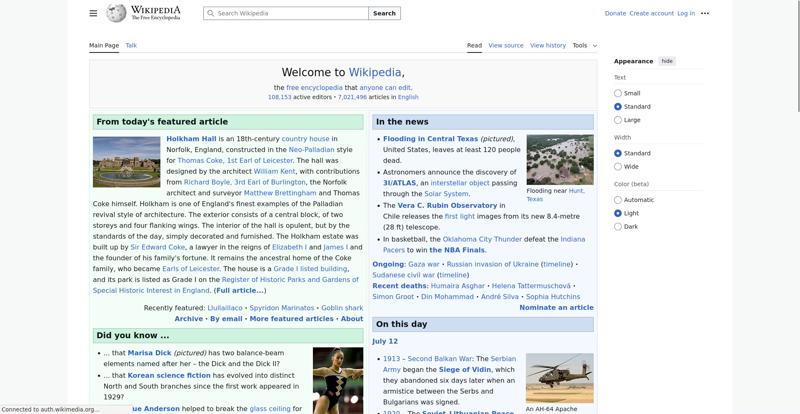Click the magnifier icon in search box
Screen dimensions: 800x414
pos(210,13)
